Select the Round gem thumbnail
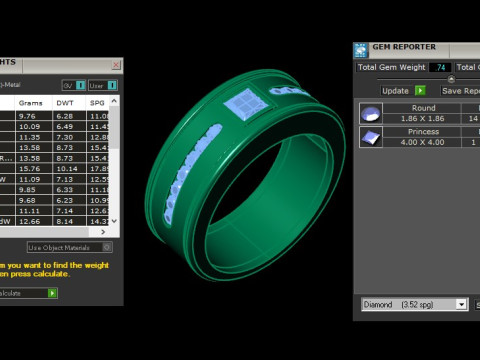480x360 pixels. 371,113
